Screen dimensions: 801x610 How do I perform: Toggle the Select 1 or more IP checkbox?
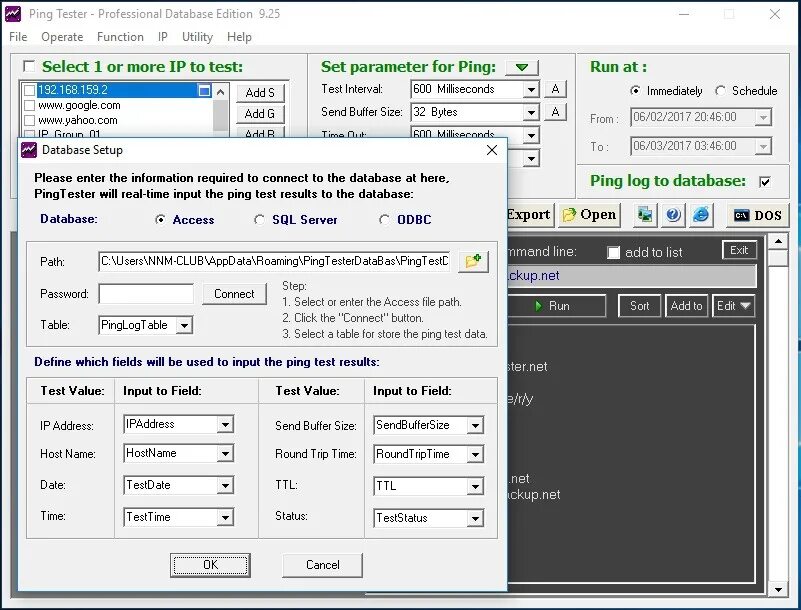tap(29, 66)
